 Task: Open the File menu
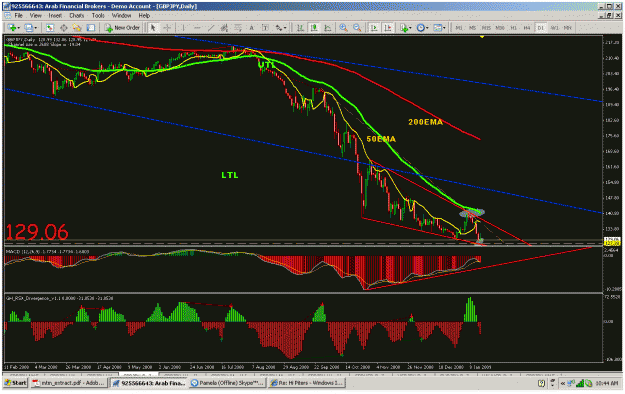tap(19, 16)
